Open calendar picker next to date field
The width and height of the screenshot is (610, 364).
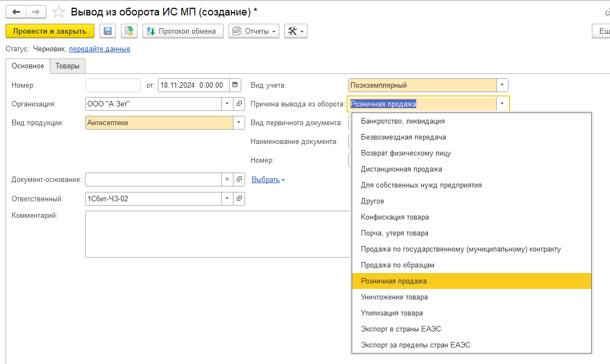235,85
